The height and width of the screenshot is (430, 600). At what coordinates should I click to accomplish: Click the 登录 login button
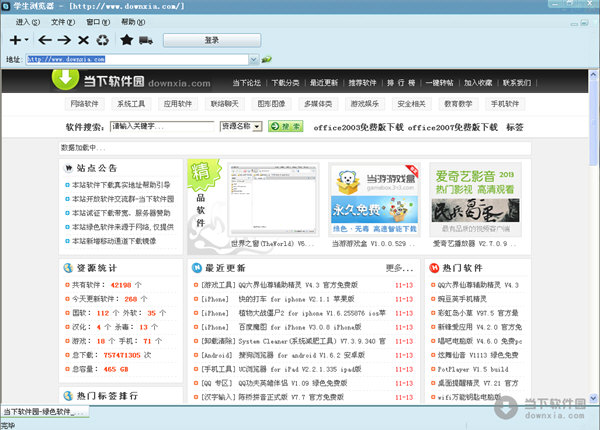[x=212, y=40]
